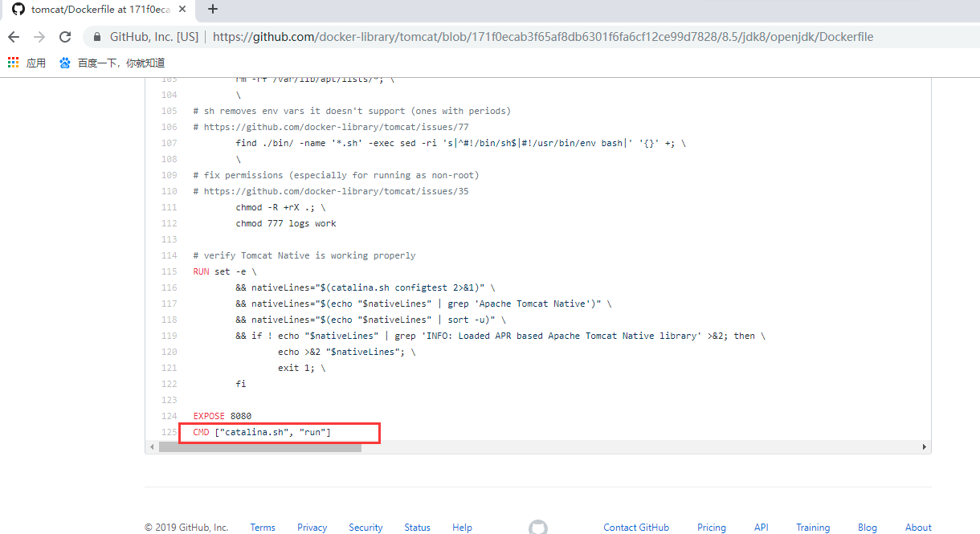Click the 'EXPOSE 8080' line text
Screen dimensions: 980x534
(x=223, y=416)
